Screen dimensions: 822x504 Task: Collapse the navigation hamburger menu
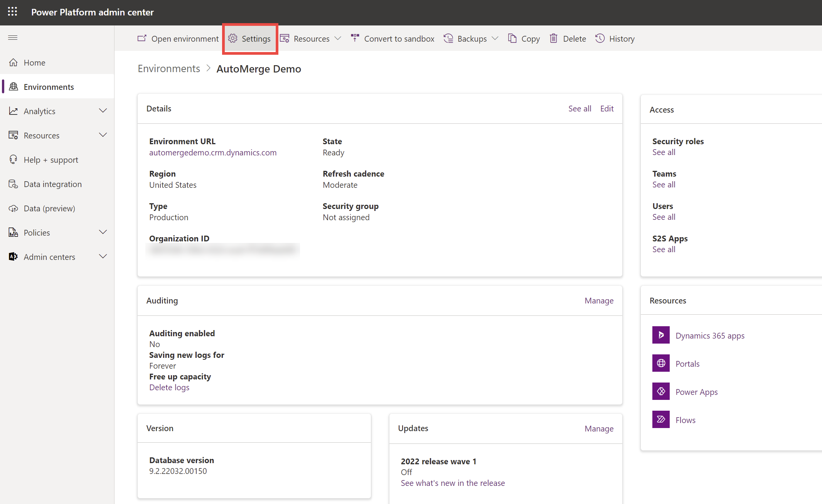(x=13, y=37)
